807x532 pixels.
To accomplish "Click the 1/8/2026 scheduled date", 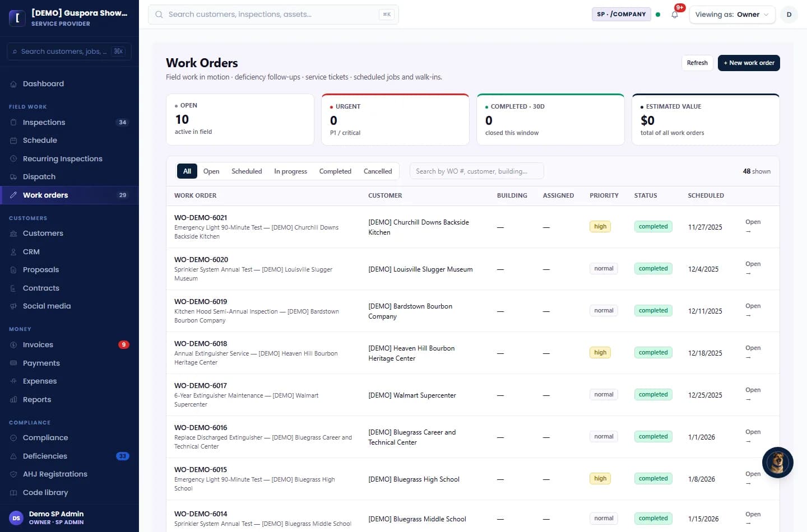I will (x=702, y=479).
